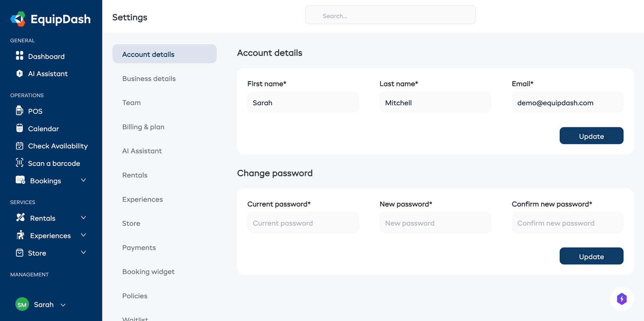644x321 pixels.
Task: Click the Experiences hiker icon
Action: (x=20, y=235)
